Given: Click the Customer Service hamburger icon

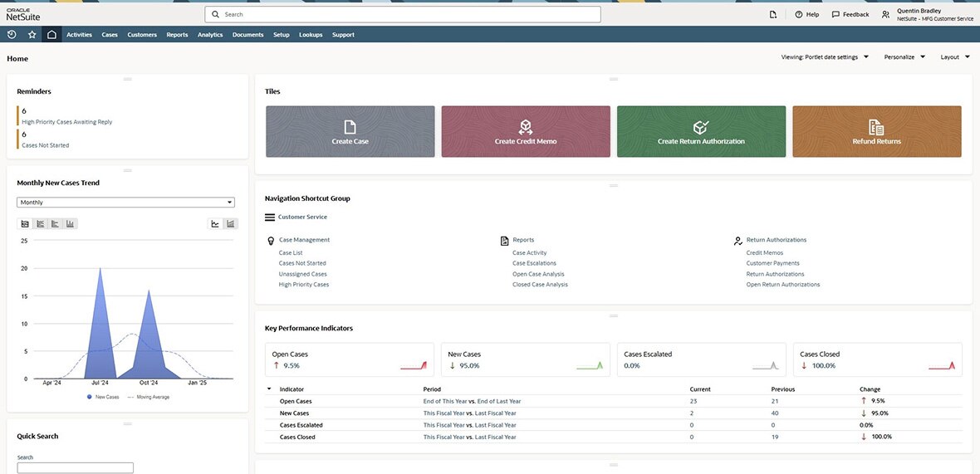Looking at the screenshot, I should click(x=270, y=217).
